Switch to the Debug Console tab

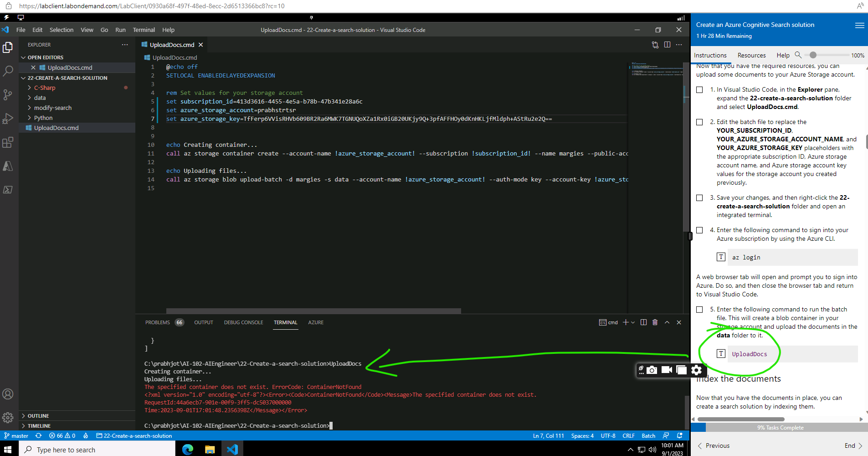pos(243,322)
